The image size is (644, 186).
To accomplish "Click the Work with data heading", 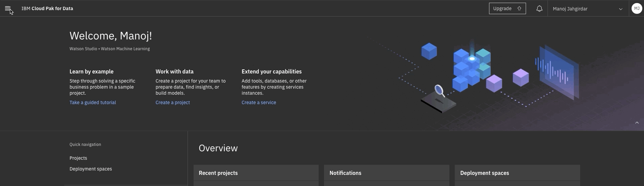I will (174, 71).
